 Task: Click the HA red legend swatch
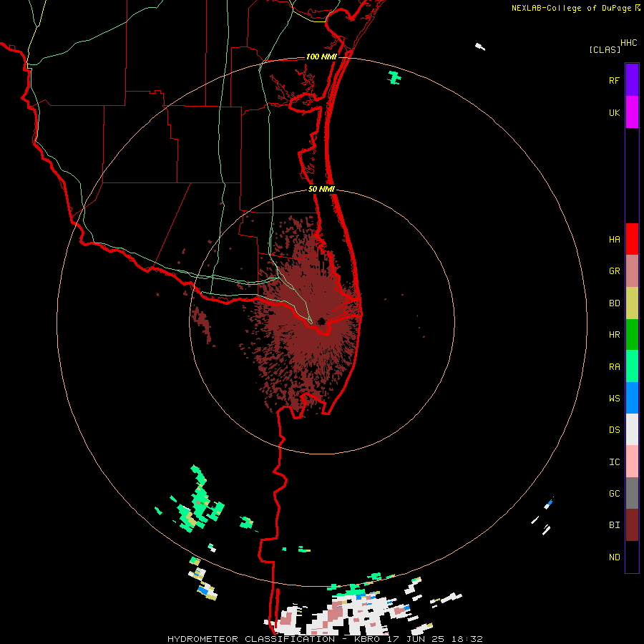(x=632, y=239)
